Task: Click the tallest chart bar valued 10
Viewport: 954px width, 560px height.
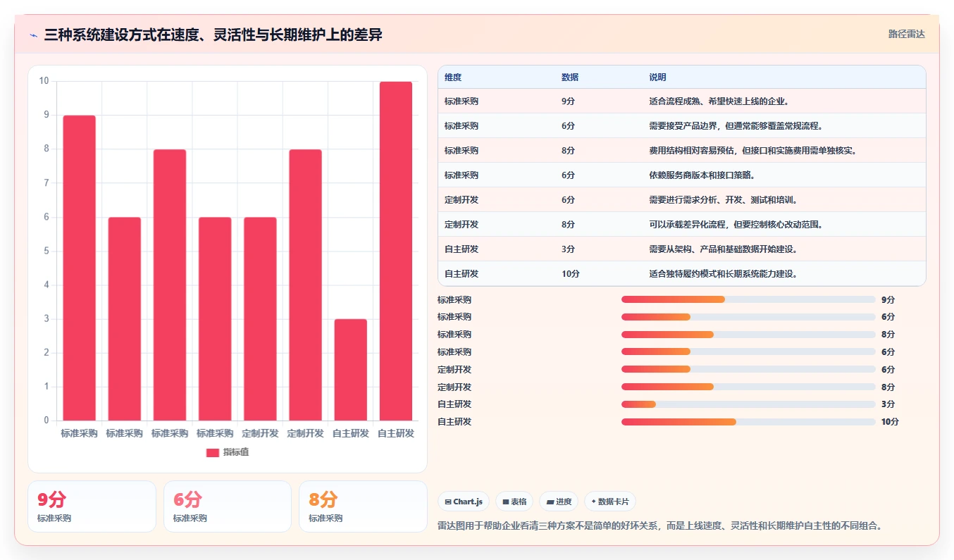Action: click(395, 251)
